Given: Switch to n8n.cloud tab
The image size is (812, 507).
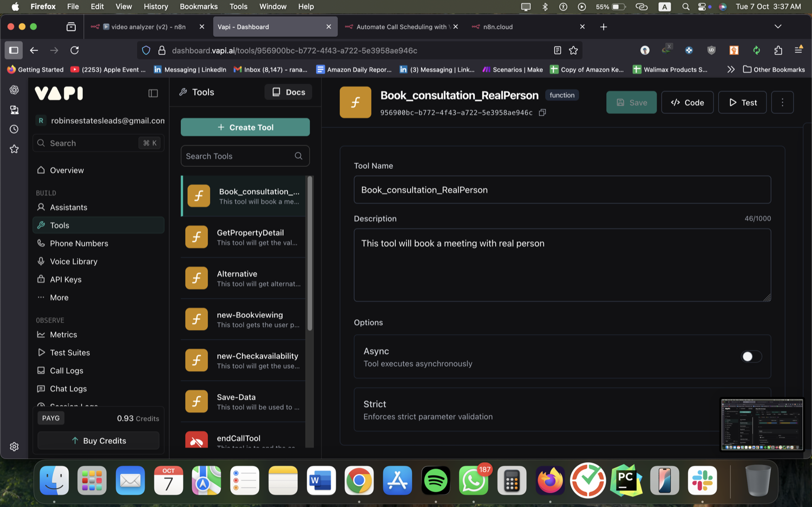Looking at the screenshot, I should click(x=528, y=27).
